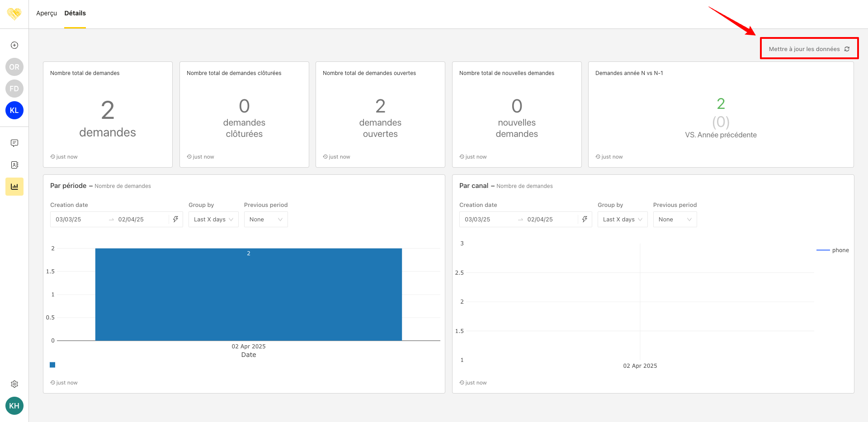Screen dimensions: 868x422
Task: Open the statistics chart icon
Action: pyautogui.click(x=14, y=187)
